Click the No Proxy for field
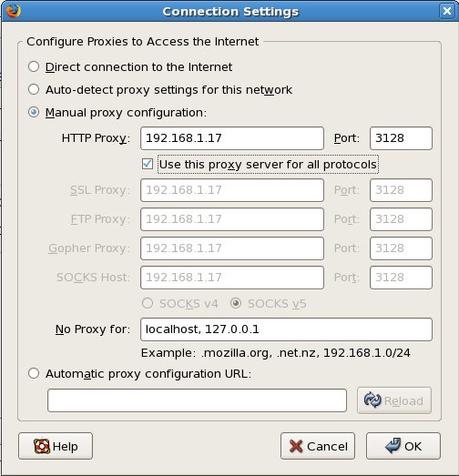The image size is (459, 476). (286, 329)
